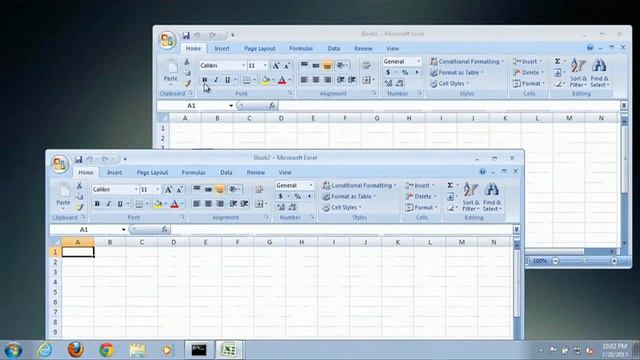Toggle Bold in the Book2 window
This screenshot has width=640, height=360.
point(97,204)
